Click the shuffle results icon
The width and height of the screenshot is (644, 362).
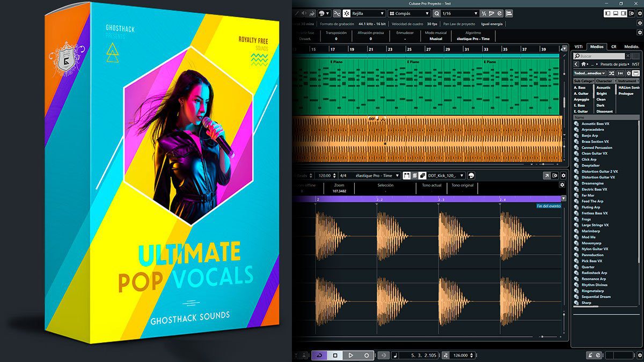click(x=612, y=73)
